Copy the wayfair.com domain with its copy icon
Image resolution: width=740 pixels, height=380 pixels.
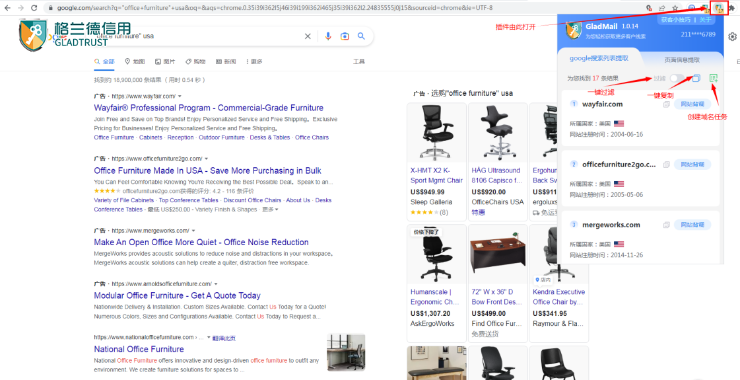coord(666,104)
